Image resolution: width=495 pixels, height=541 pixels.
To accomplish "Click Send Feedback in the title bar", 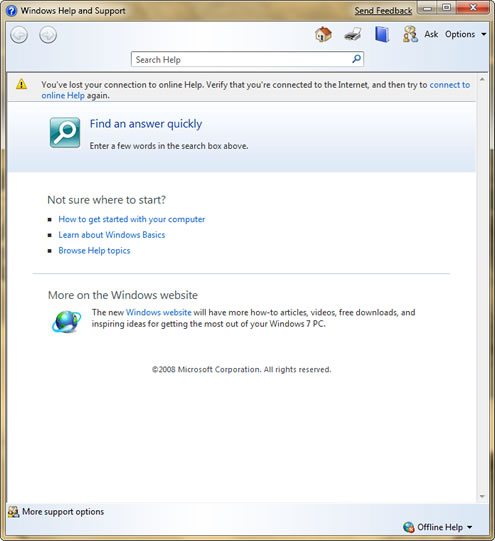I will tap(383, 11).
